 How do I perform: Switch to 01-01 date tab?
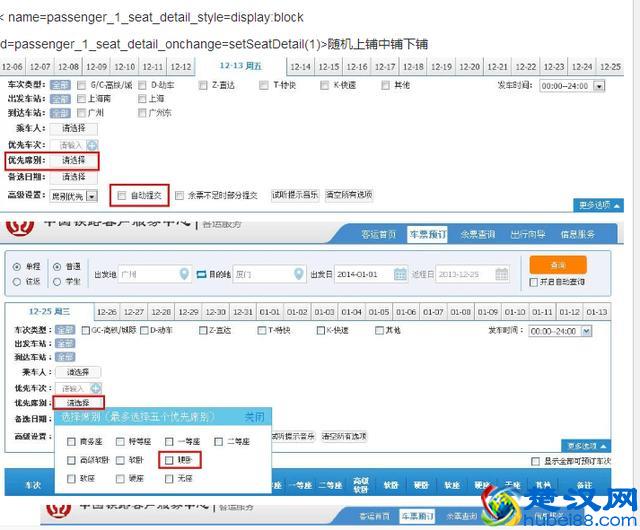coord(270,312)
